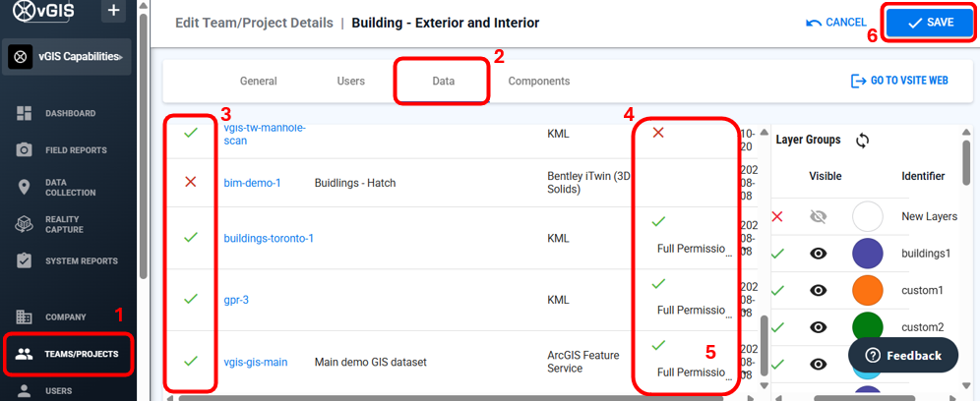Click the vGIS logo icon
The height and width of the screenshot is (401, 980).
pyautogui.click(x=25, y=11)
